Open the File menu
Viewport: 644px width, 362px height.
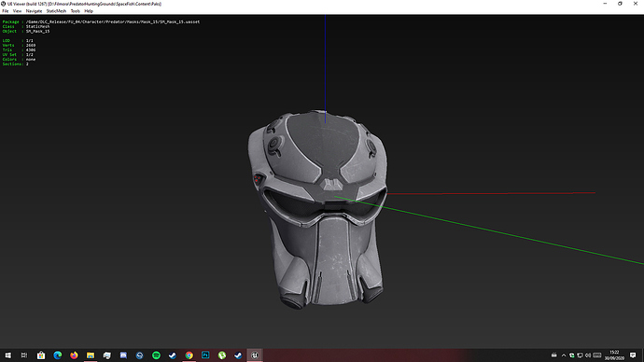(6, 11)
